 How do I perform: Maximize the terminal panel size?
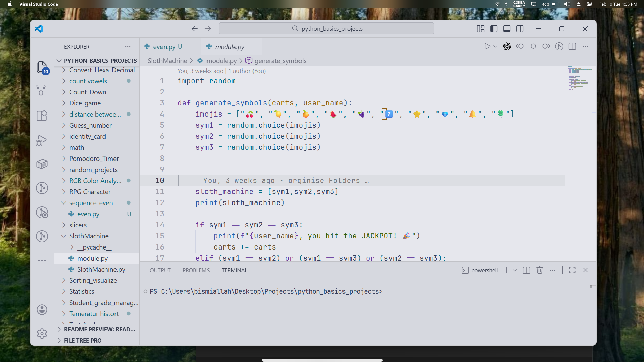coord(572,270)
